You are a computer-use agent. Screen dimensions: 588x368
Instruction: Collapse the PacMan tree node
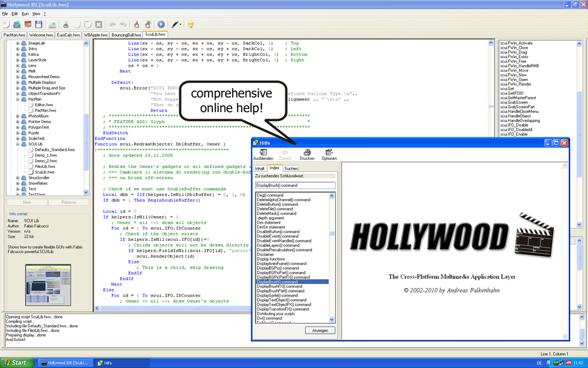coord(17,99)
